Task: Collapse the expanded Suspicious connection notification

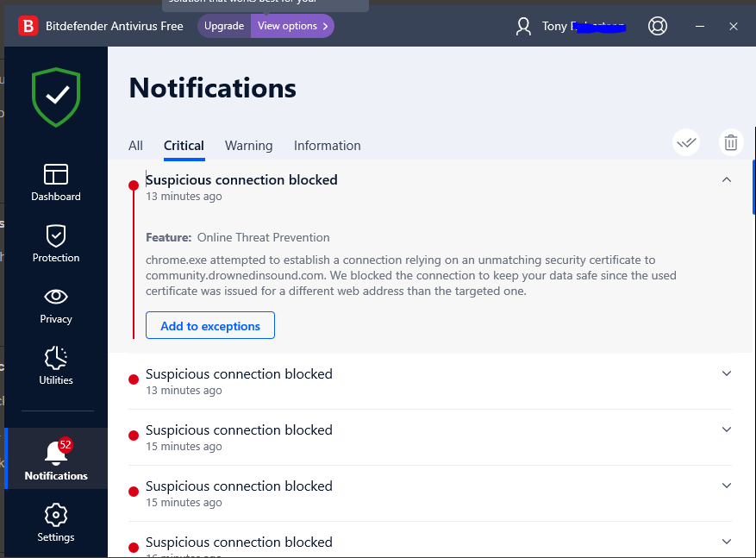Action: tap(727, 180)
